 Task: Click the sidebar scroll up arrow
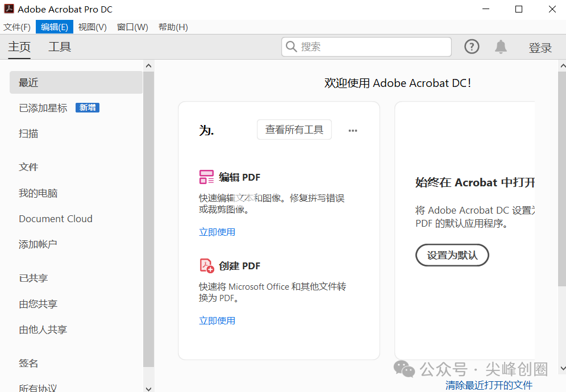point(148,66)
